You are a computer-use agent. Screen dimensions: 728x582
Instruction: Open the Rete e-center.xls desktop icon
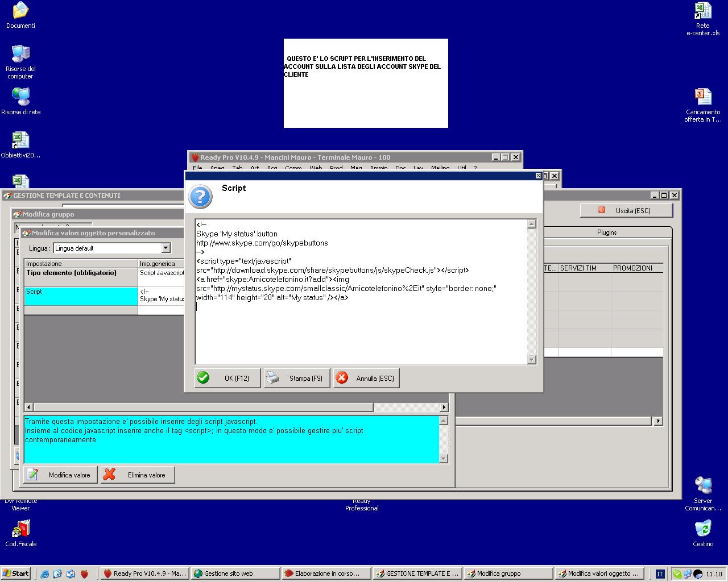coord(703,19)
